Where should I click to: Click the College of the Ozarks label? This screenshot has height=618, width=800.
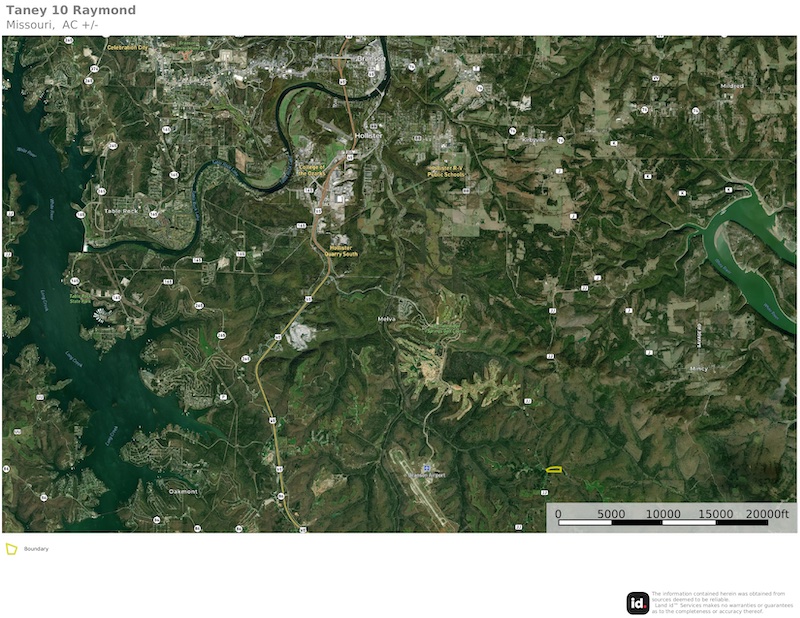(312, 170)
